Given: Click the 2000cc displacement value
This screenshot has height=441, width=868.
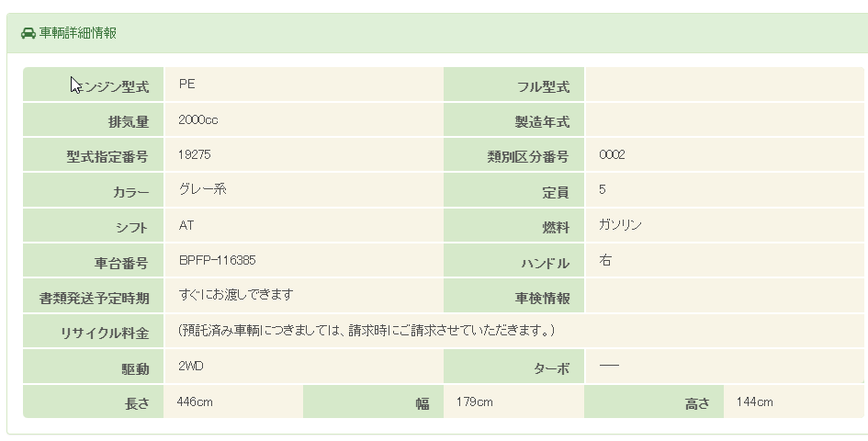Looking at the screenshot, I should coord(198,119).
